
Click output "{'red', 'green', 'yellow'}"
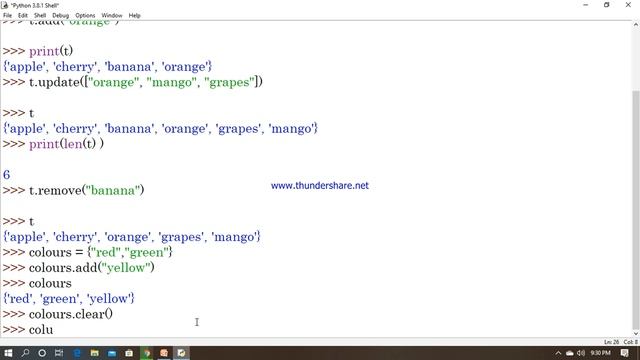pyautogui.click(x=69, y=299)
